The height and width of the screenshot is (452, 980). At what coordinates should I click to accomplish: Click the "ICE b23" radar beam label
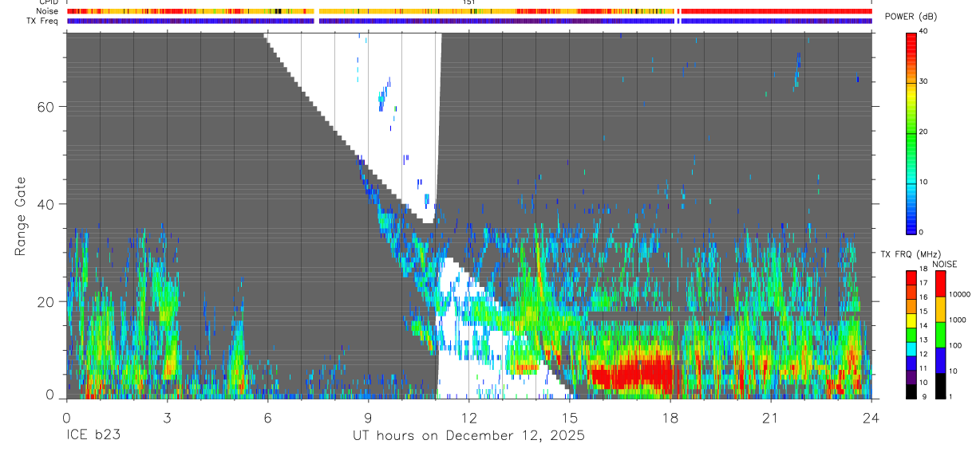[x=96, y=436]
